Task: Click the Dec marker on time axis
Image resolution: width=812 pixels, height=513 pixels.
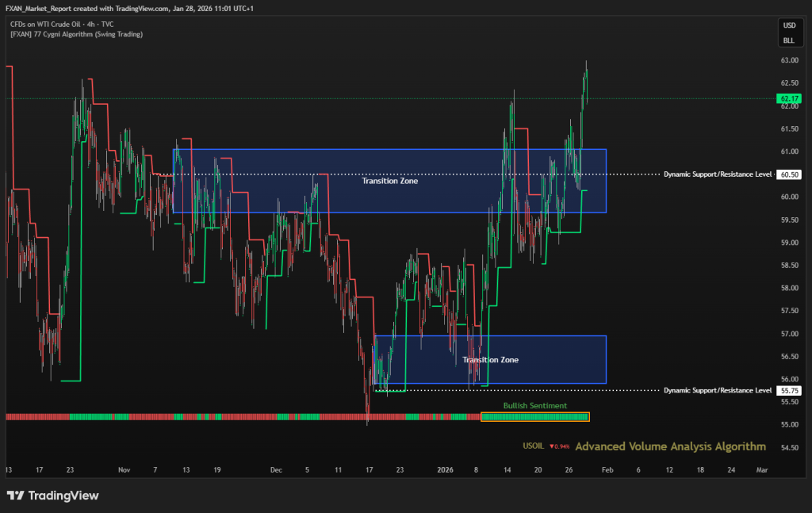Action: (x=276, y=469)
